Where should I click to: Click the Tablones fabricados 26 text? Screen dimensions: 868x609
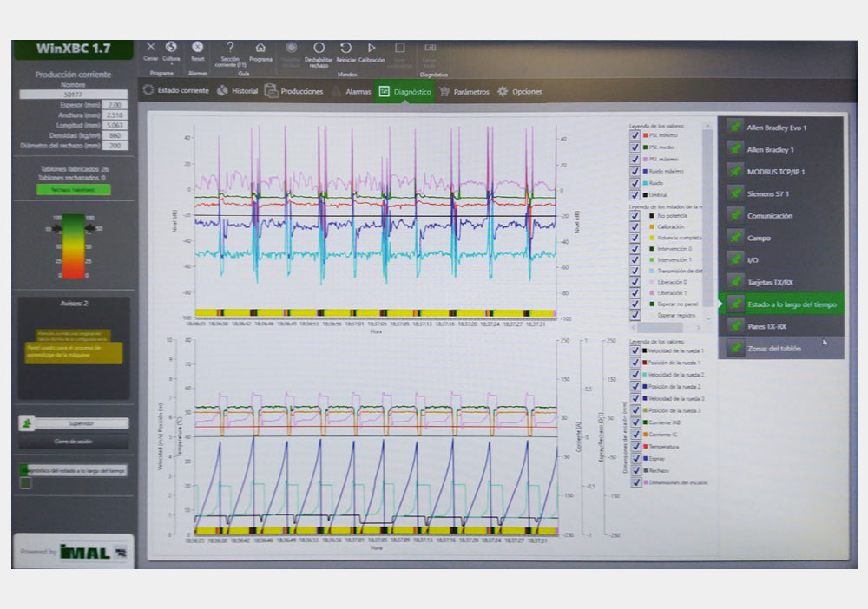click(x=74, y=168)
